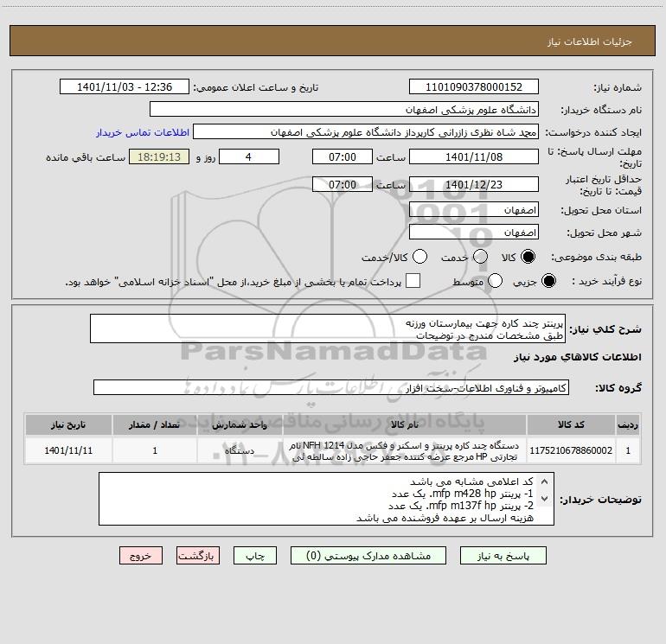Click the up arrow of the buyer notes scrollbar
The height and width of the screenshot is (644, 666).
click(545, 481)
